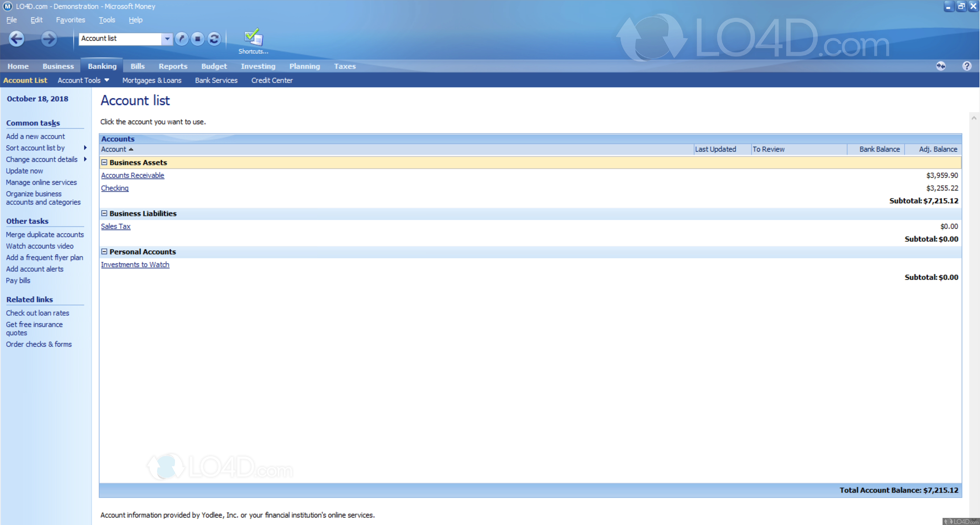
Task: Open the Favorites menu
Action: coord(70,20)
